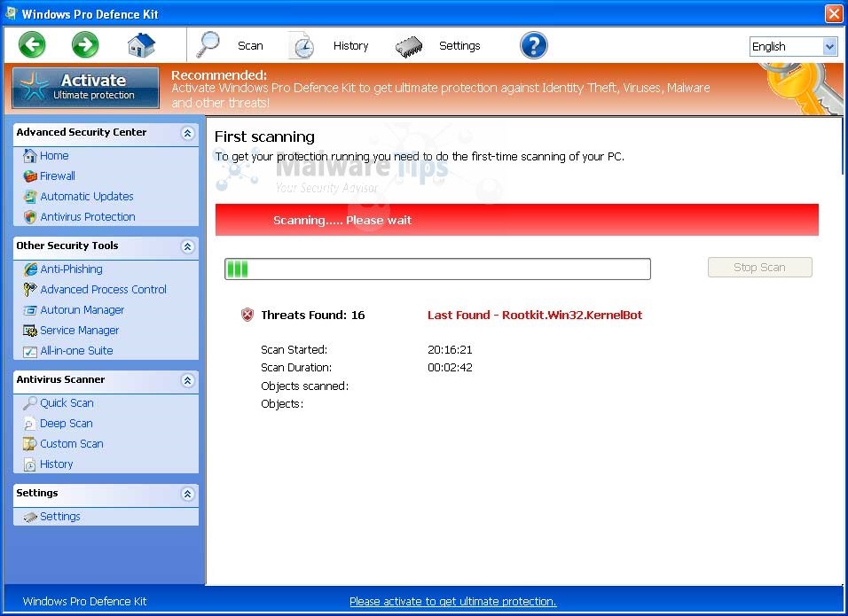The image size is (848, 616).
Task: Open the Automatic Updates link
Action: coord(87,197)
